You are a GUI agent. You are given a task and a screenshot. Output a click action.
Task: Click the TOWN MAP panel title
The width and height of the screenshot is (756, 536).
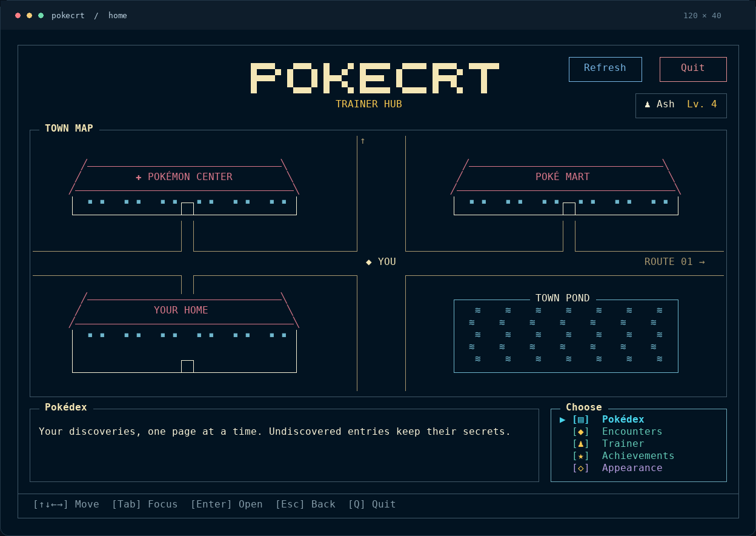tap(69, 129)
